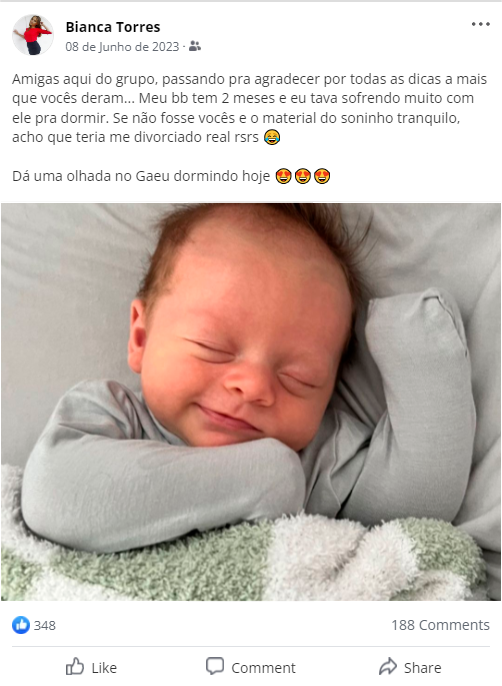Viewport: 502px width, 686px height.
Task: Click the thumbs-up outline icon on the Like button
Action: (75, 667)
